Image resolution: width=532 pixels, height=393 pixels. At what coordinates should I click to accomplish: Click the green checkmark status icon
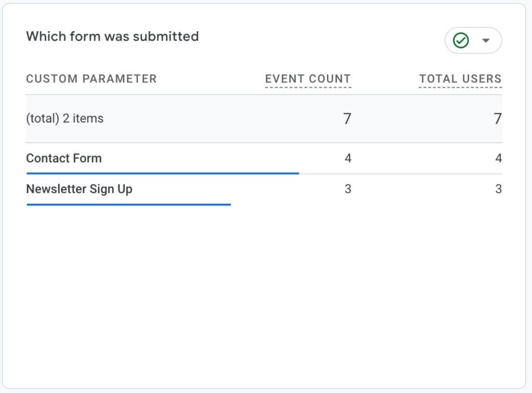pyautogui.click(x=461, y=41)
